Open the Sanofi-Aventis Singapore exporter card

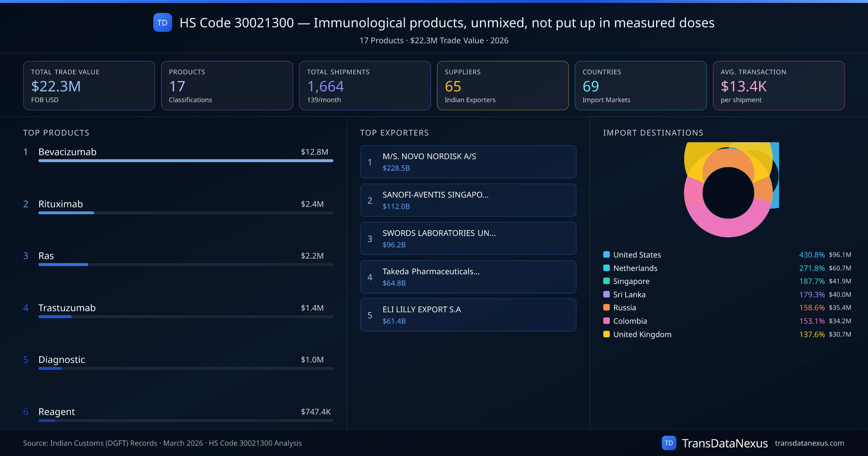468,200
